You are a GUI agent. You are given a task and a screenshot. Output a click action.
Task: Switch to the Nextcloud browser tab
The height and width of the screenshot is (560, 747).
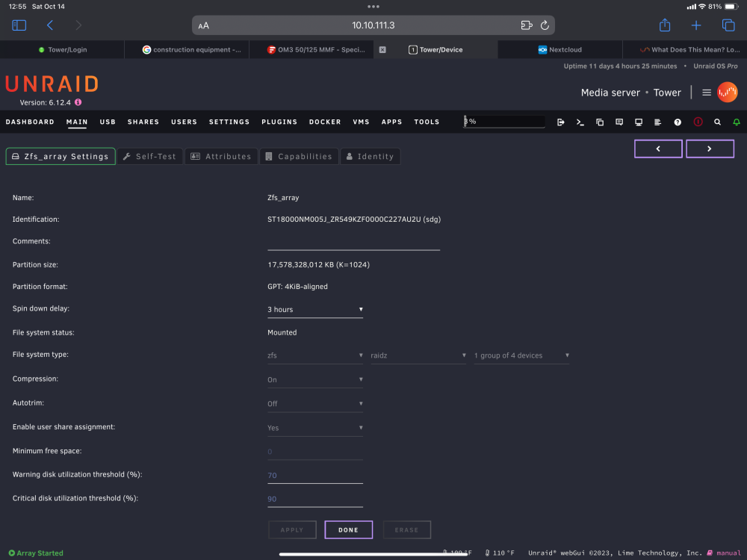(560, 49)
